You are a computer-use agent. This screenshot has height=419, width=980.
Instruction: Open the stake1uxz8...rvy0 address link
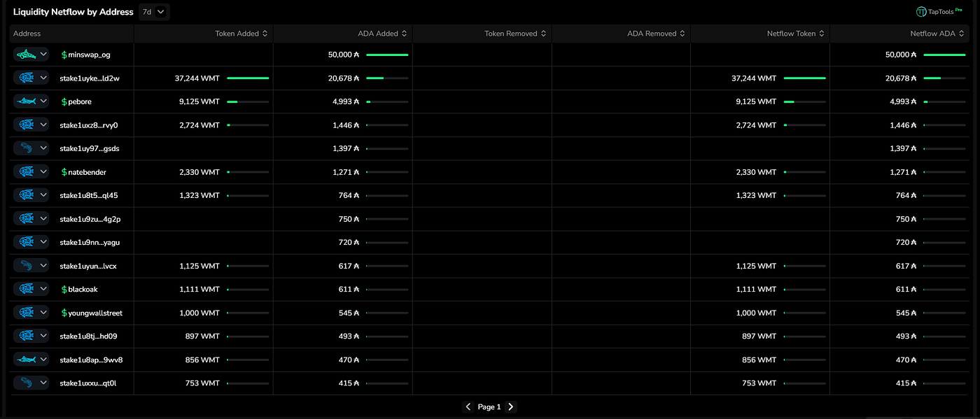(89, 125)
